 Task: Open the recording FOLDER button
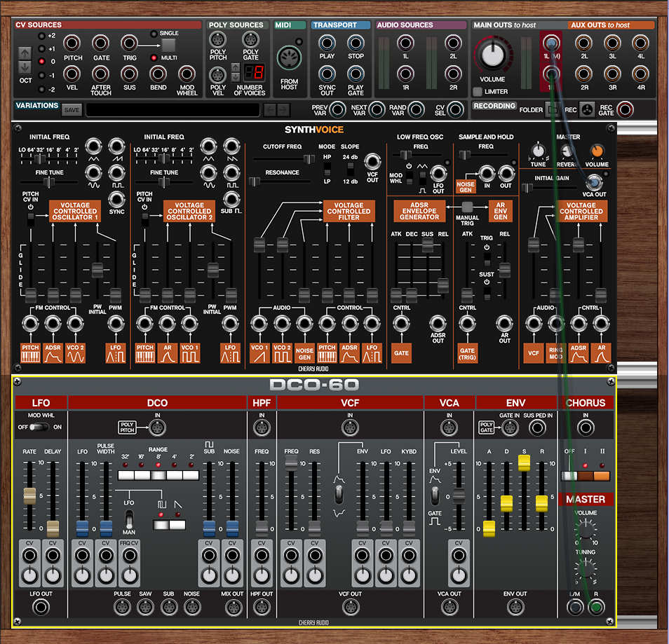[553, 110]
